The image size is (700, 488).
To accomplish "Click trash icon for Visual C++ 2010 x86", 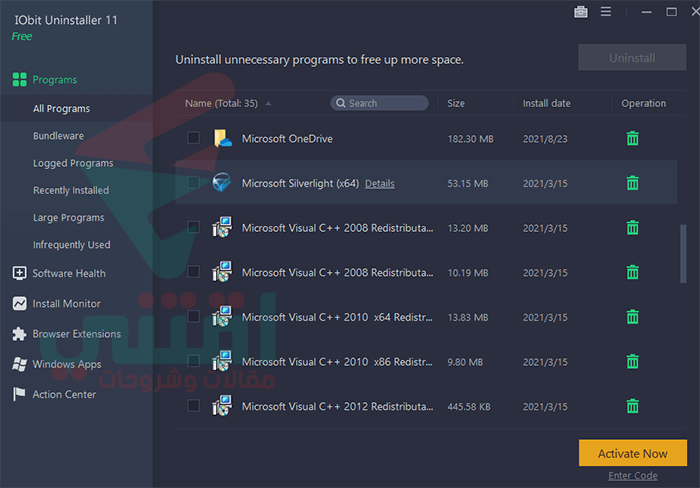I will tap(632, 362).
